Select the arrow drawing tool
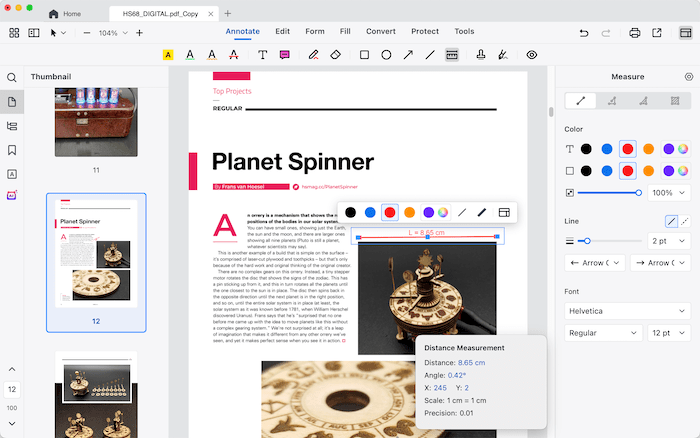The image size is (700, 438). [408, 55]
